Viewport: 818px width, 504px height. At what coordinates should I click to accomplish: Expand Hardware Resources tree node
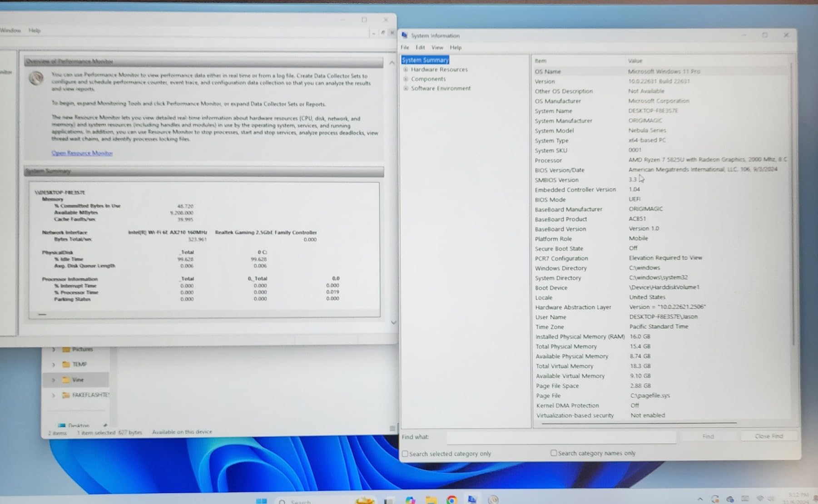click(x=406, y=69)
